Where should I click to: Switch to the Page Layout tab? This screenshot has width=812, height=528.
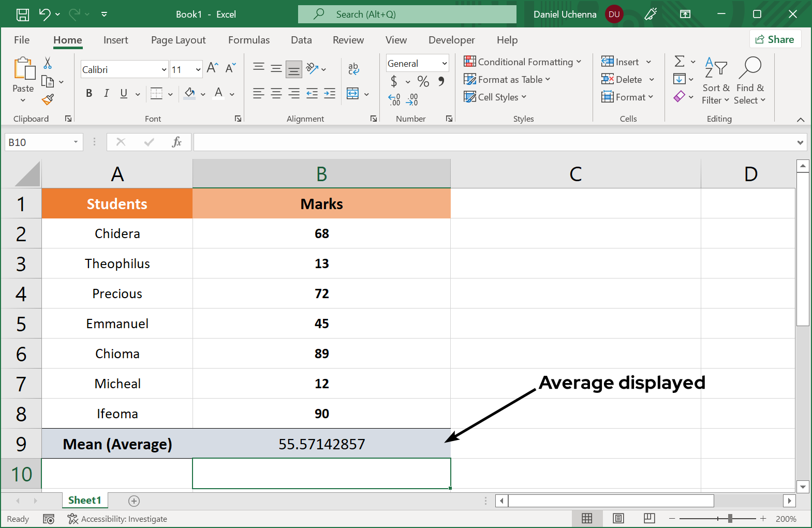point(178,40)
